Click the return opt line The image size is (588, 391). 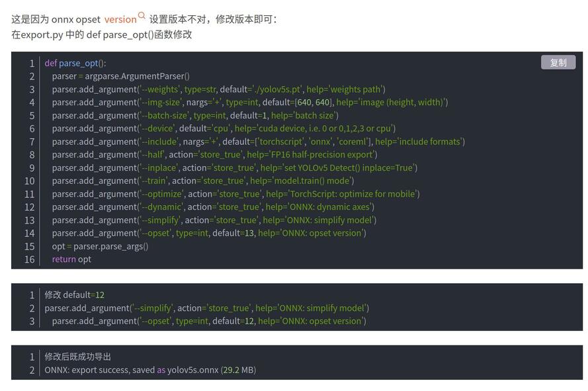(x=71, y=259)
